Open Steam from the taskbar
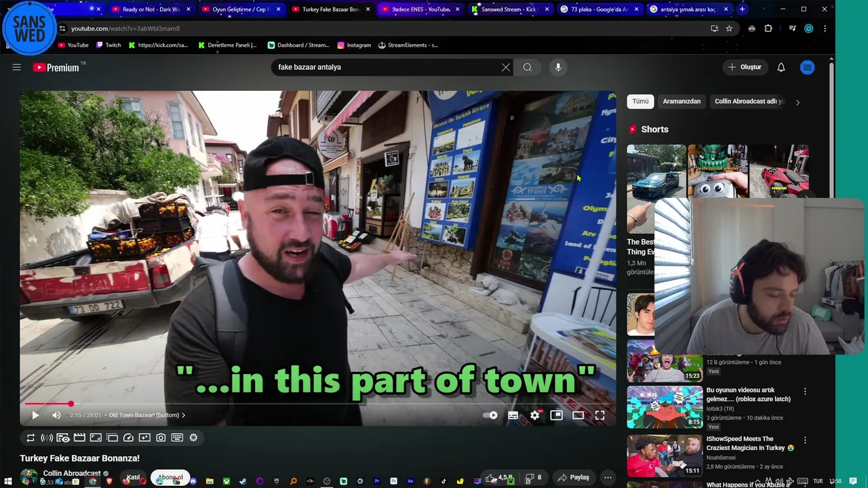 pos(243,482)
